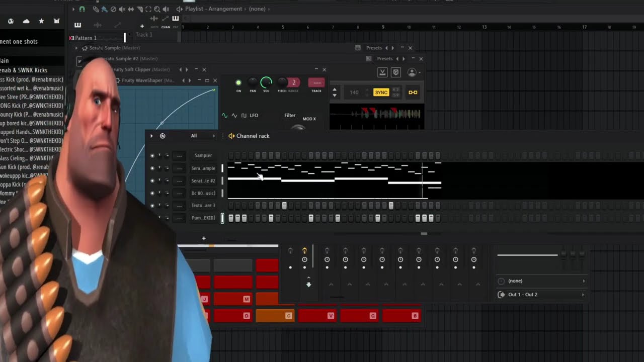Click the PITCH knob
The height and width of the screenshot is (362, 644).
pyautogui.click(x=282, y=82)
